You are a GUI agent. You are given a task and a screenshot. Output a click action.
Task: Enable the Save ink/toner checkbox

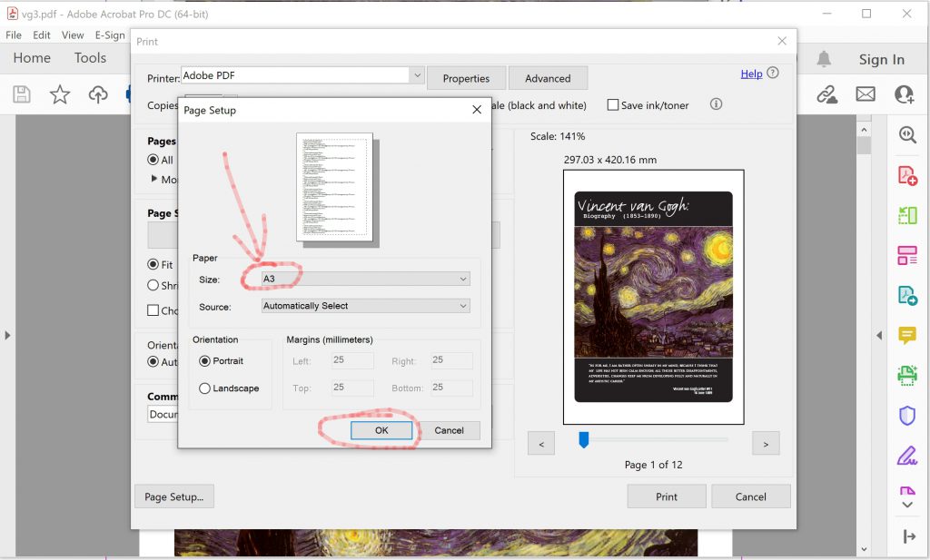point(613,104)
